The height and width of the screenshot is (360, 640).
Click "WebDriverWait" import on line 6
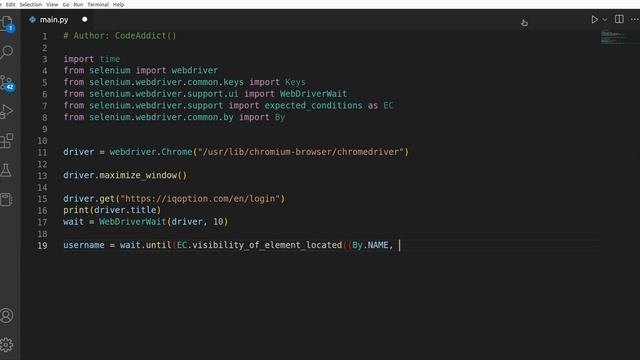313,94
